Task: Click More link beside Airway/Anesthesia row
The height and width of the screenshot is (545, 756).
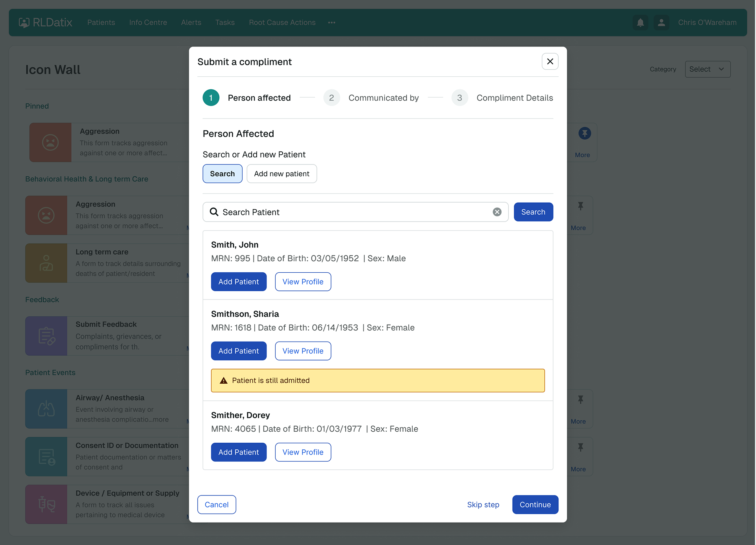Action: tap(578, 421)
